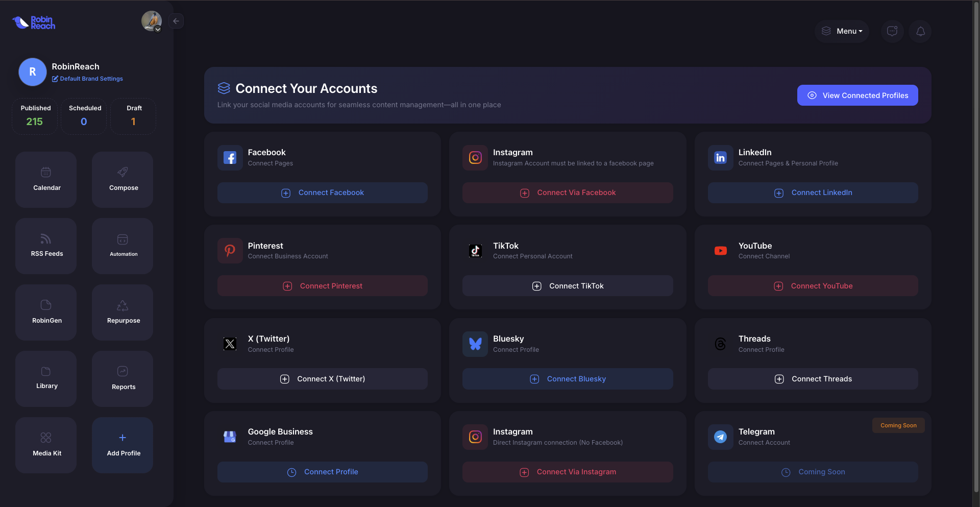Click the 'Connect Your Accounts' heading
Screen dimensions: 980x507
point(306,88)
